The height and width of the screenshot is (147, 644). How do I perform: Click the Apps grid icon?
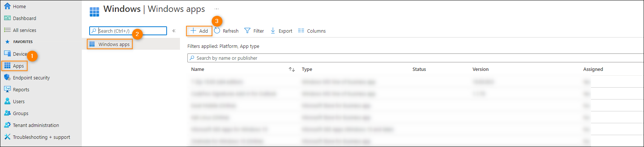click(7, 66)
